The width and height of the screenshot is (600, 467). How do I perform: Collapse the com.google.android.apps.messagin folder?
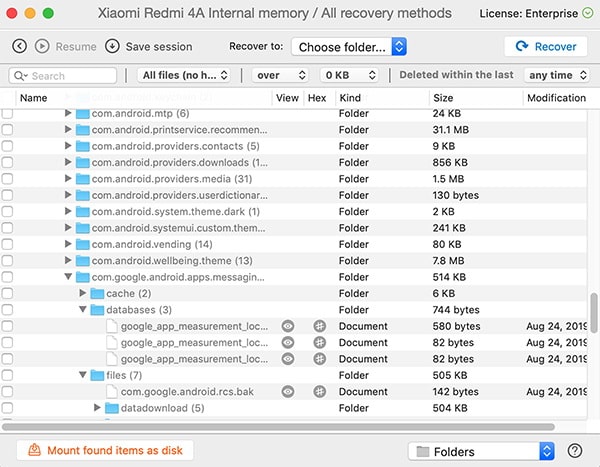click(68, 276)
